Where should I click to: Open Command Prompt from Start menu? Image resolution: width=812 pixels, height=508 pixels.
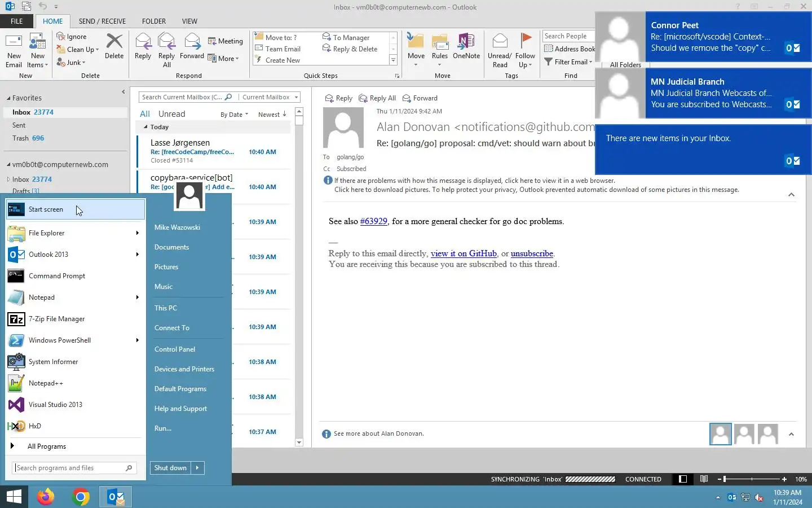pos(76,276)
